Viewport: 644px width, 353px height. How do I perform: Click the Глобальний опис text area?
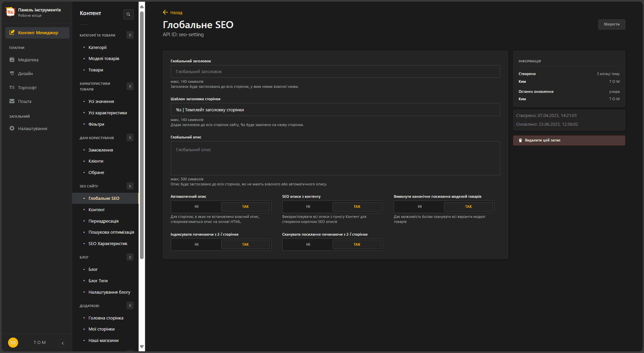(x=335, y=158)
